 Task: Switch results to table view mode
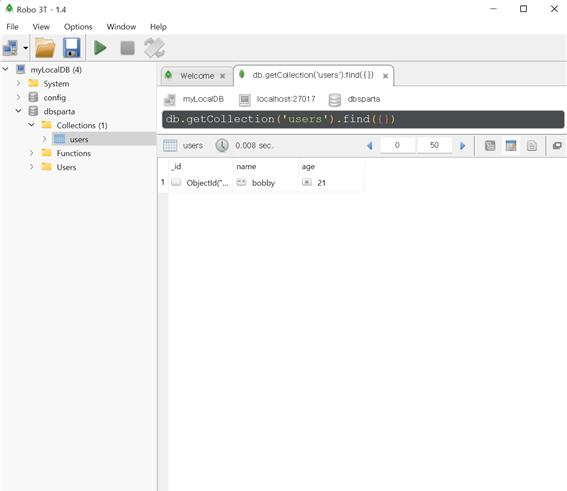click(511, 146)
